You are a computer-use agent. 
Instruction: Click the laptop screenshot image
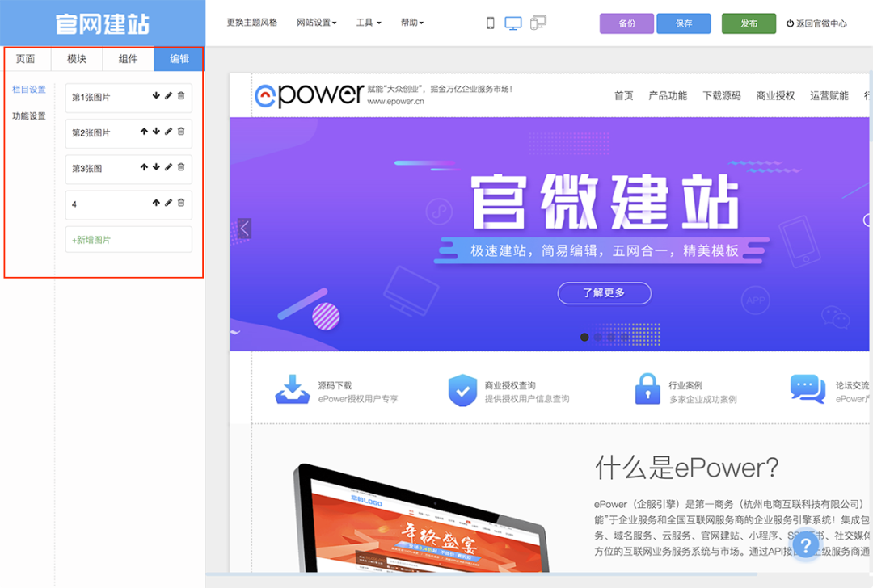[x=422, y=519]
